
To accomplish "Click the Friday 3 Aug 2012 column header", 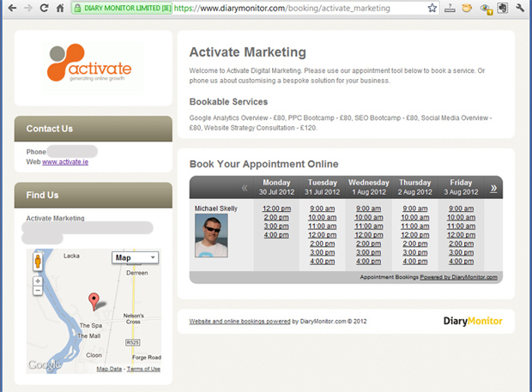I will (461, 187).
